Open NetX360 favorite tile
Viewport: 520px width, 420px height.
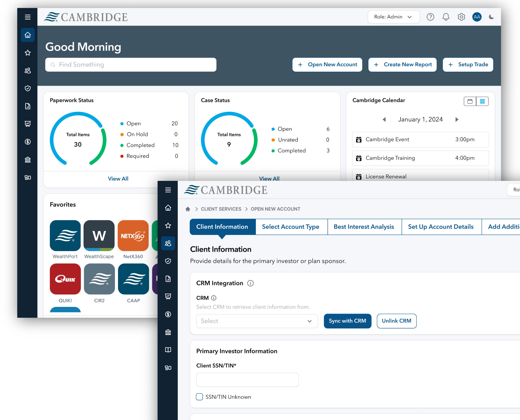click(x=133, y=236)
